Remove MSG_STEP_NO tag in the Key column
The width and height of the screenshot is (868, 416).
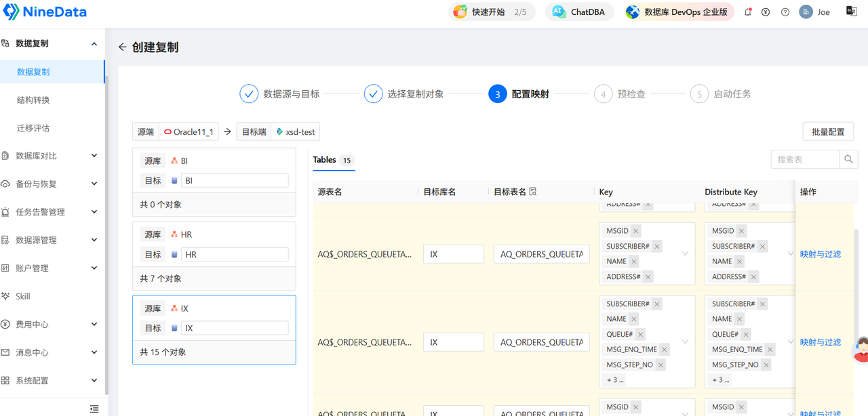tap(660, 365)
